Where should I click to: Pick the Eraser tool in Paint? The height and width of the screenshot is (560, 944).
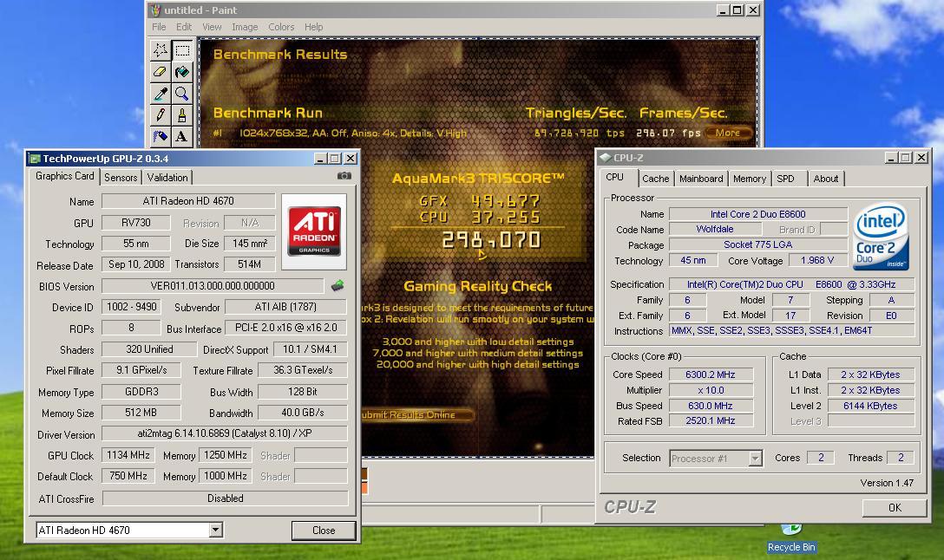tap(161, 72)
